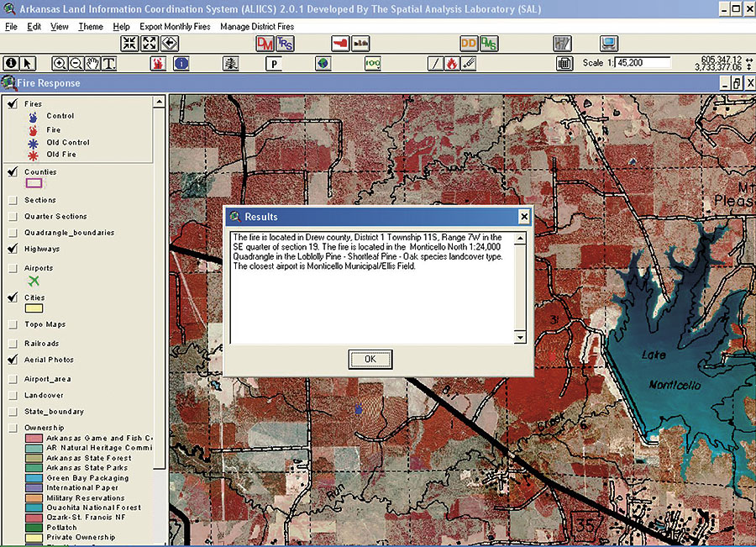Click the computer monitor icon

tap(609, 44)
